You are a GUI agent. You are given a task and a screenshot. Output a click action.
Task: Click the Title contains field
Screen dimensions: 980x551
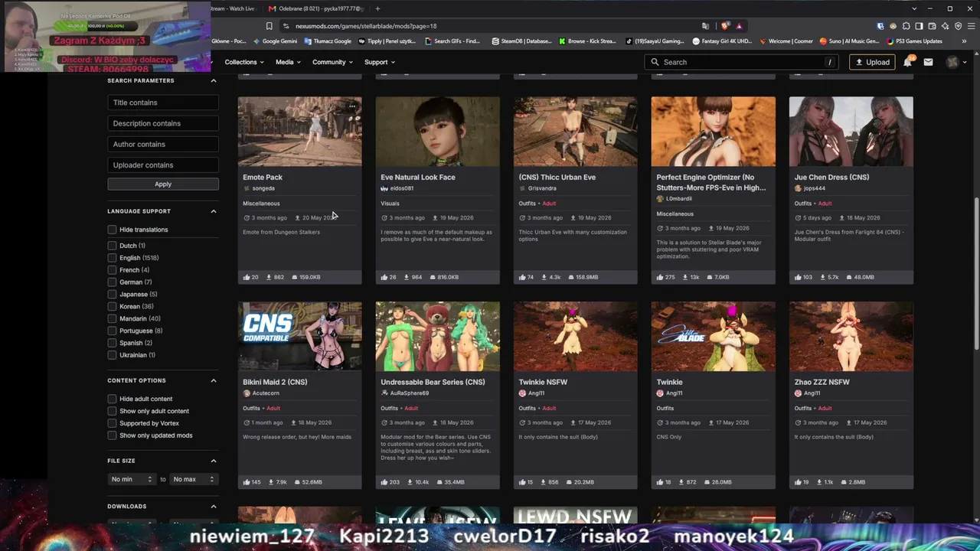(x=163, y=103)
